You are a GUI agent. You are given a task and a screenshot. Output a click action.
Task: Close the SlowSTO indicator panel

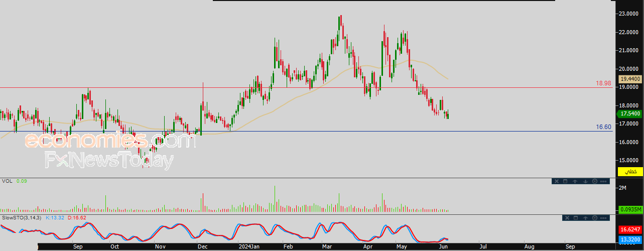point(567,218)
